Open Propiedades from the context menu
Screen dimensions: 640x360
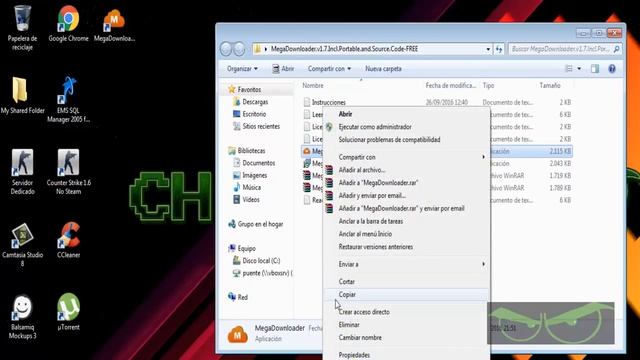408,355
